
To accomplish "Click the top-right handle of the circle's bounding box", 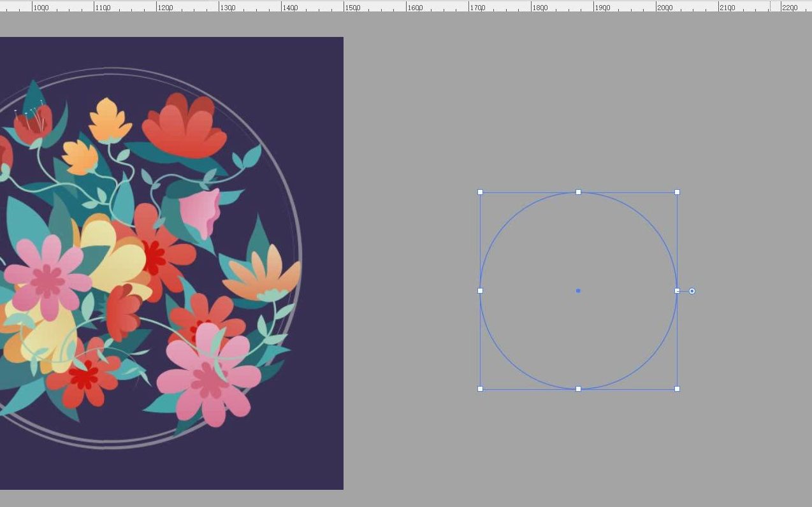I will point(677,192).
